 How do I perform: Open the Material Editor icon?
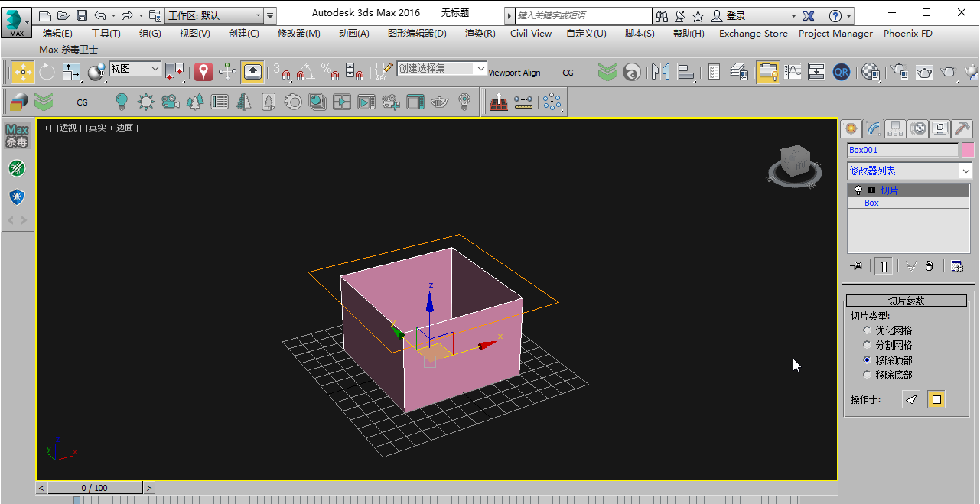coord(871,73)
